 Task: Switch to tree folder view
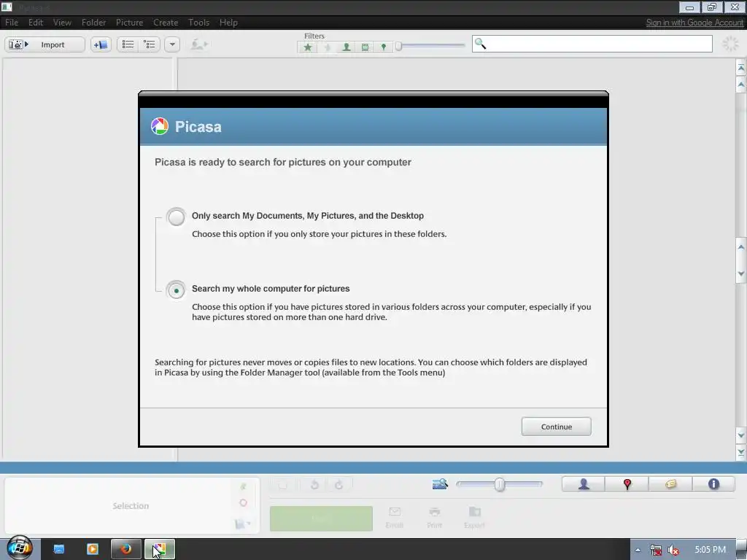coord(150,44)
